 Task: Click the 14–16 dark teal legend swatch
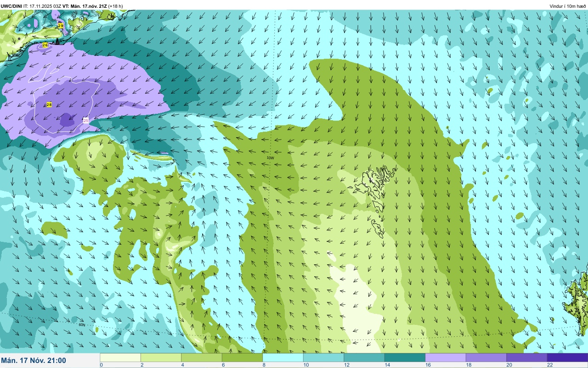(x=405, y=357)
